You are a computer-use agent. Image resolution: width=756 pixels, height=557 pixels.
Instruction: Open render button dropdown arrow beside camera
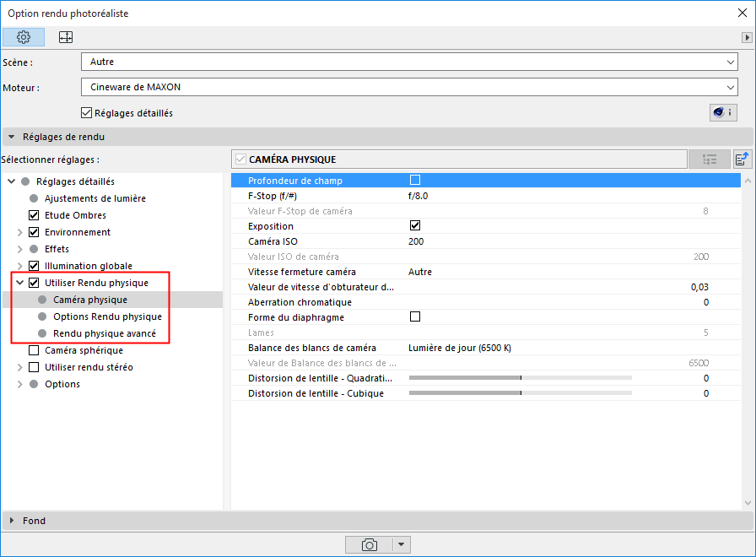click(x=401, y=545)
